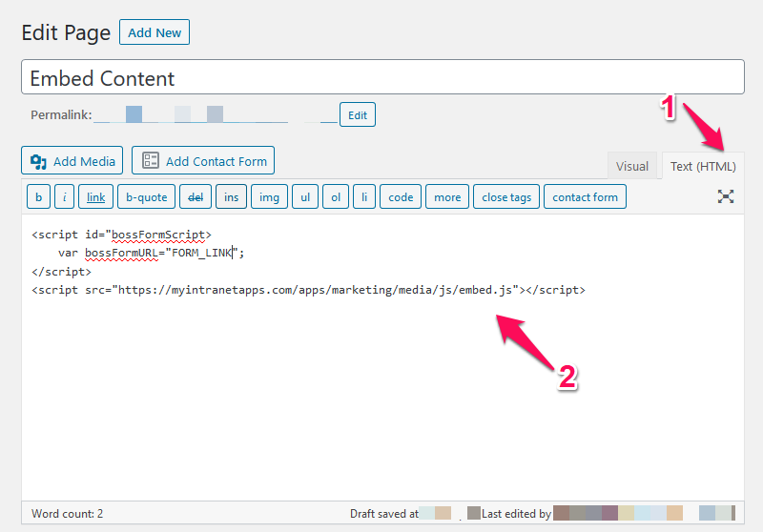Screen dimensions: 763x532
Task: Apply deleted text del tag
Action: (x=196, y=197)
